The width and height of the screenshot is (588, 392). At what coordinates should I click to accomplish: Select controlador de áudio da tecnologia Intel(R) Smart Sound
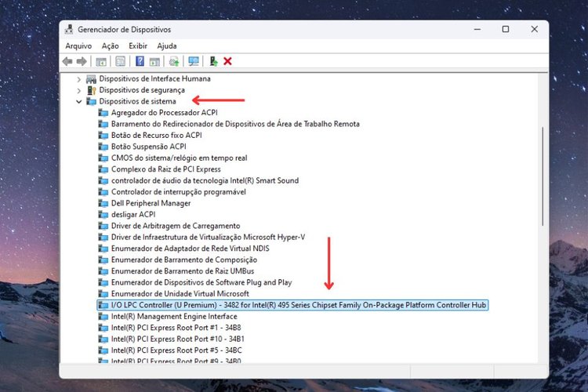point(205,180)
